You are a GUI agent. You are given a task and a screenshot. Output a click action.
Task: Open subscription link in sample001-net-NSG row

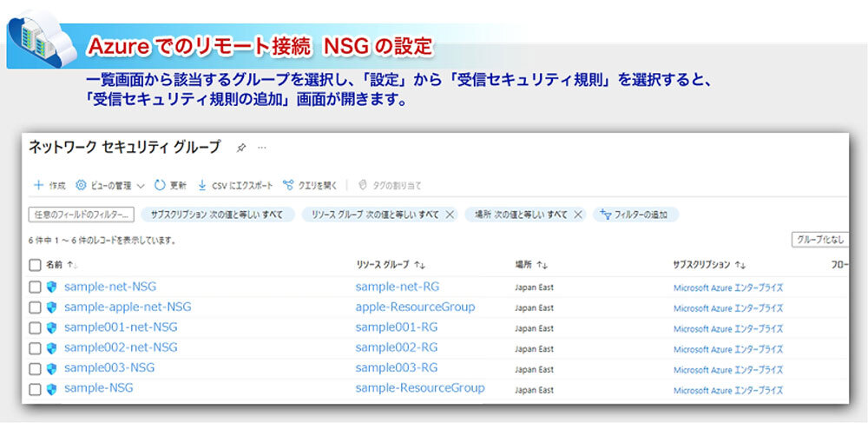click(728, 329)
